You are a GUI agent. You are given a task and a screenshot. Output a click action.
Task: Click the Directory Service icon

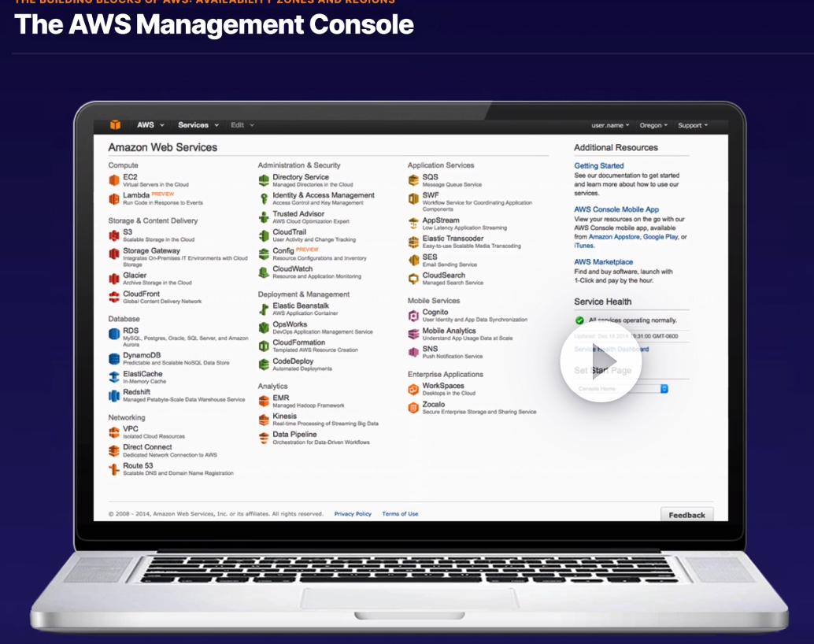pyautogui.click(x=264, y=180)
